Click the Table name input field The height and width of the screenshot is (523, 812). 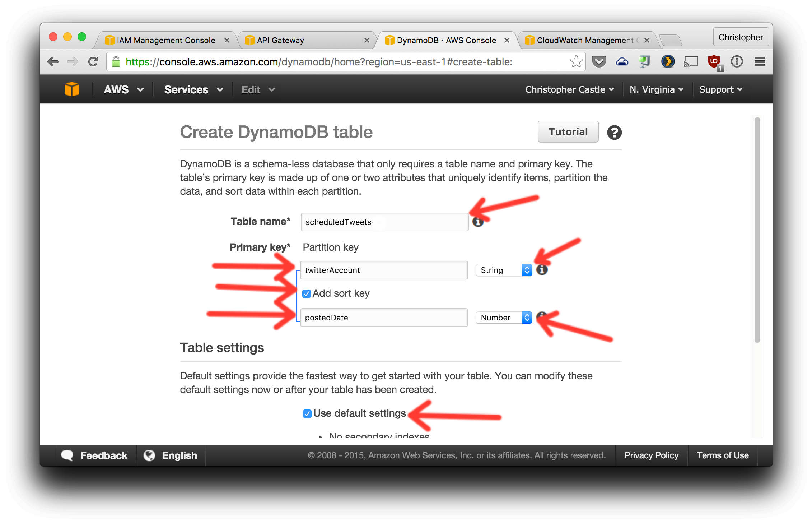[384, 222]
